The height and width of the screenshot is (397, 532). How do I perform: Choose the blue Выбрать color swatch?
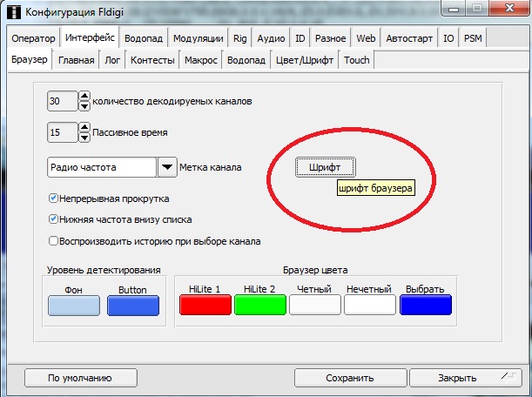click(x=425, y=305)
